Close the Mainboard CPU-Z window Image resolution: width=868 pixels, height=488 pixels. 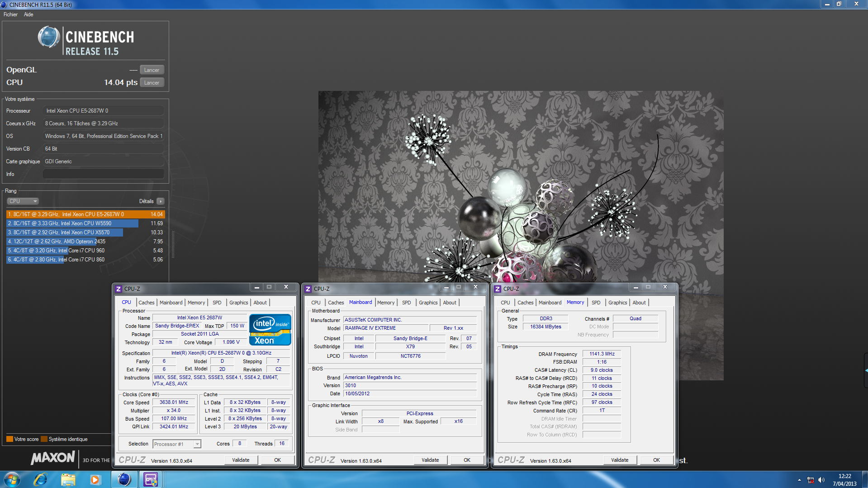tap(475, 287)
